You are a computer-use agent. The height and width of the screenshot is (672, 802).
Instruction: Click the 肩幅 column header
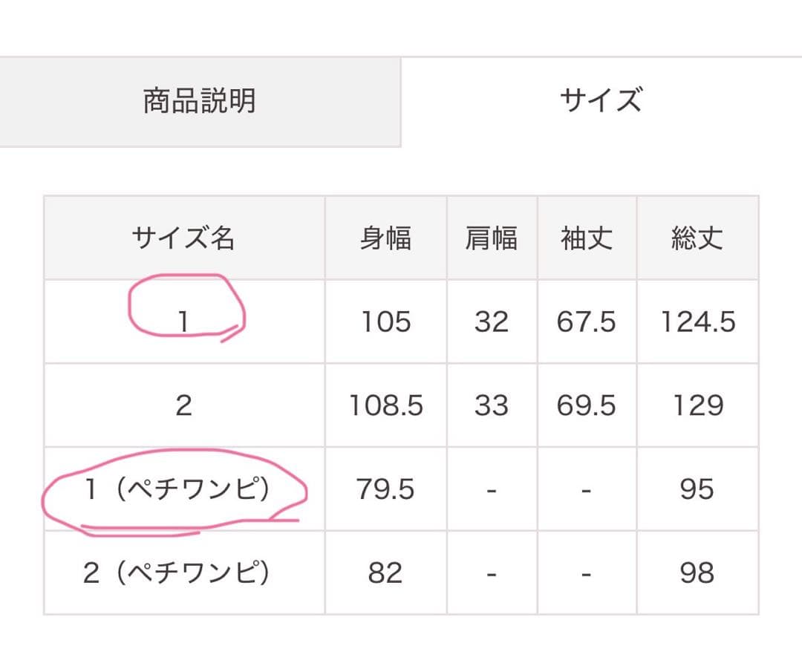(491, 238)
